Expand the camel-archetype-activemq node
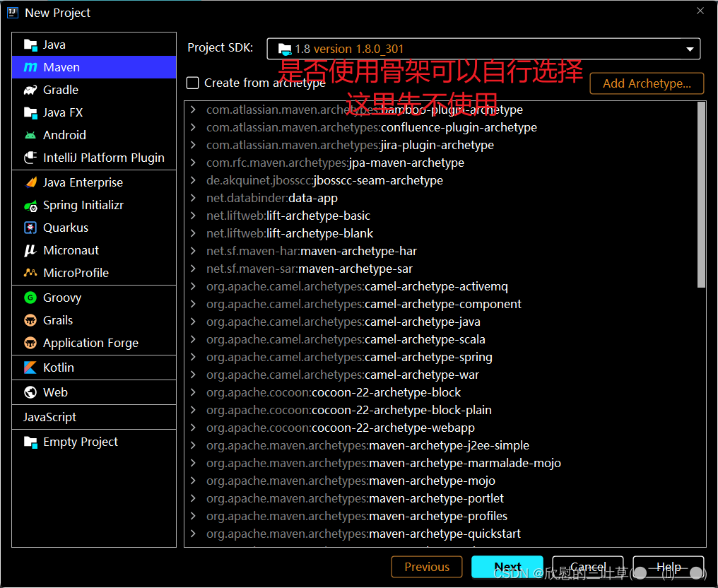 pyautogui.click(x=193, y=286)
